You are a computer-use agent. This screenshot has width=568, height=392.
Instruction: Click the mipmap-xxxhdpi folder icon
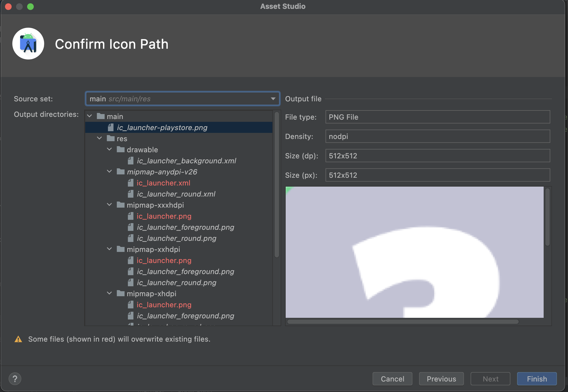[121, 205]
